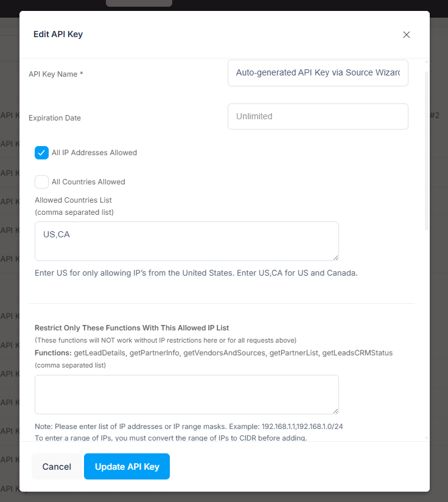Click inside the Allowed Countries List textarea
Image resolution: width=448 pixels, height=502 pixels.
click(187, 240)
